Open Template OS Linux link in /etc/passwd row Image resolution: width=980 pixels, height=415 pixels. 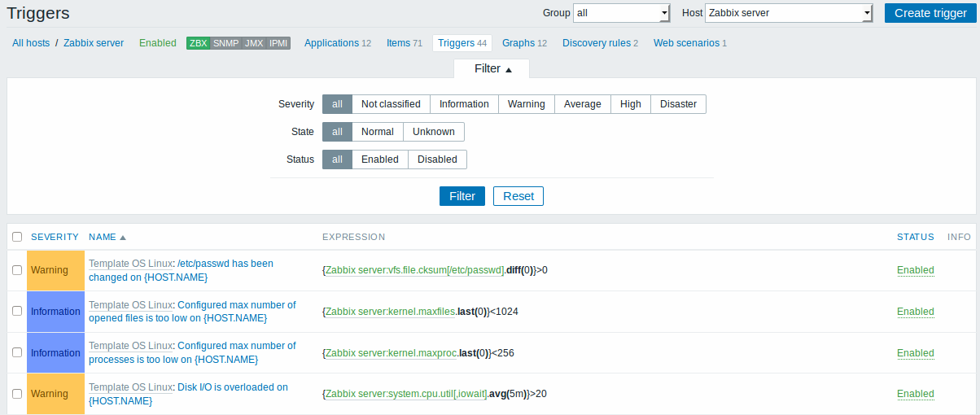pos(130,264)
